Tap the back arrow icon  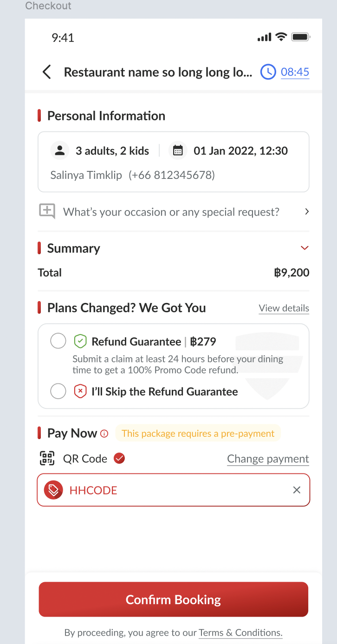click(46, 72)
